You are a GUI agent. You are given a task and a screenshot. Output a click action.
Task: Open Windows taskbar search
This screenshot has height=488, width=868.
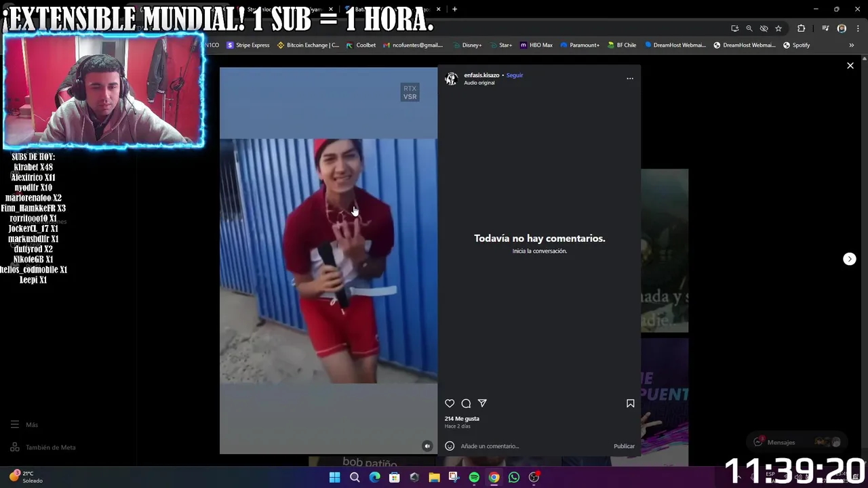click(x=355, y=477)
